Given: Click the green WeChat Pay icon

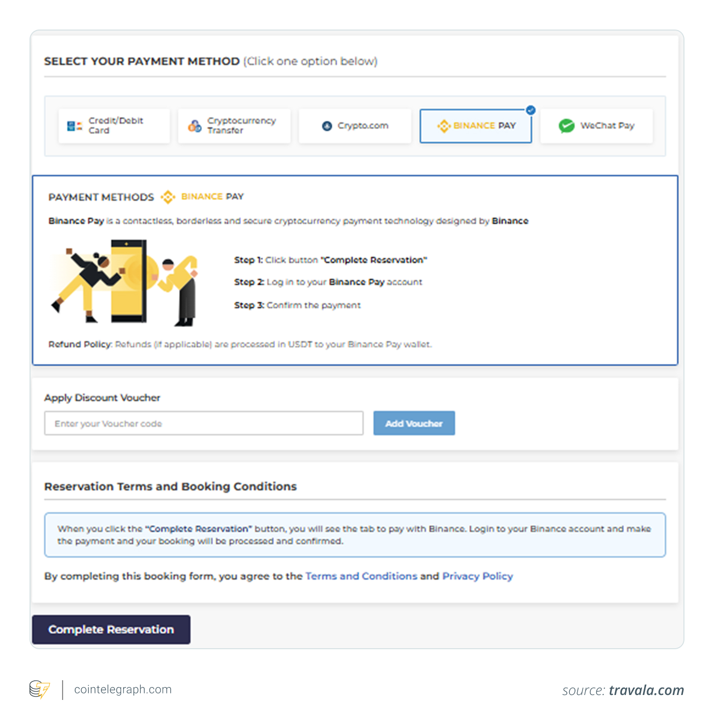Looking at the screenshot, I should 567,126.
